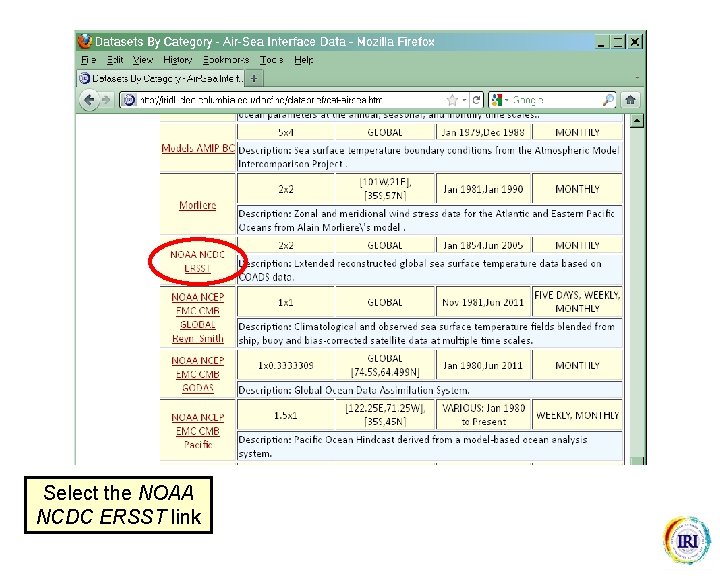Click the '1x1' resolution cell
This screenshot has height=576, width=720.
(x=286, y=302)
